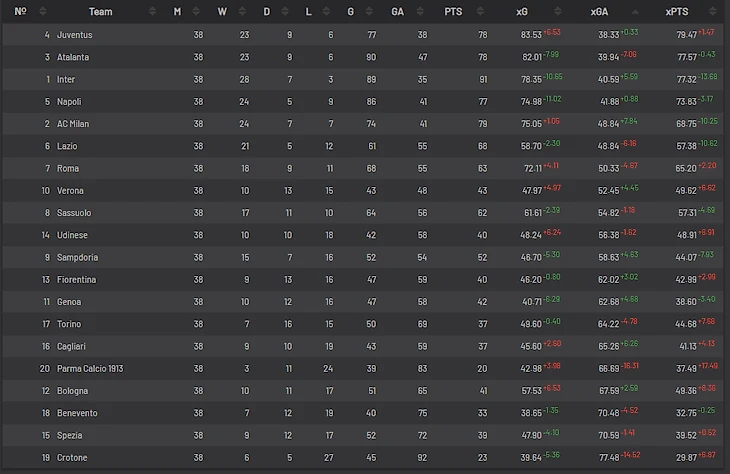Go to Parma Calcio 1913 team page
730x474 pixels.
point(90,369)
